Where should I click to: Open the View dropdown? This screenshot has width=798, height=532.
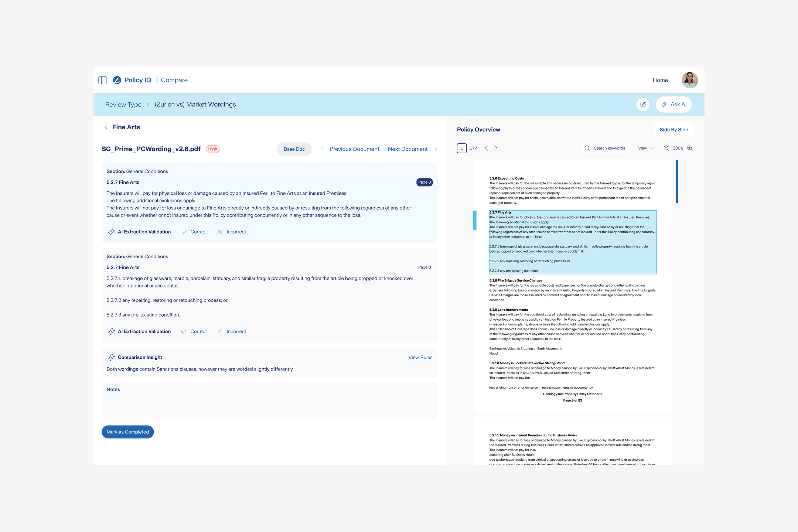pyautogui.click(x=646, y=148)
